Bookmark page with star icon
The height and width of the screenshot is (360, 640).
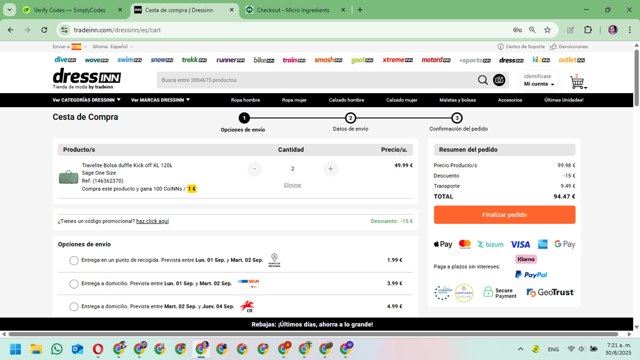tap(547, 30)
